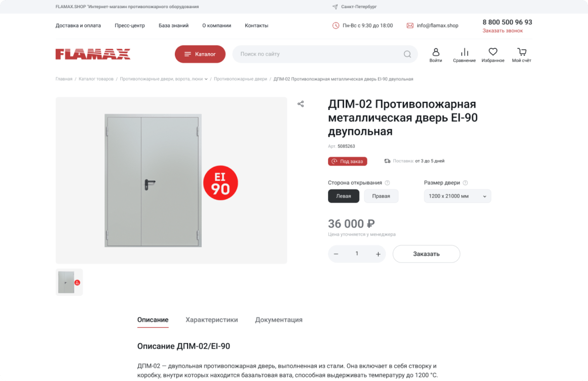Open the 1200 x 21000 мм size dropdown
This screenshot has width=588, height=381.
(458, 196)
